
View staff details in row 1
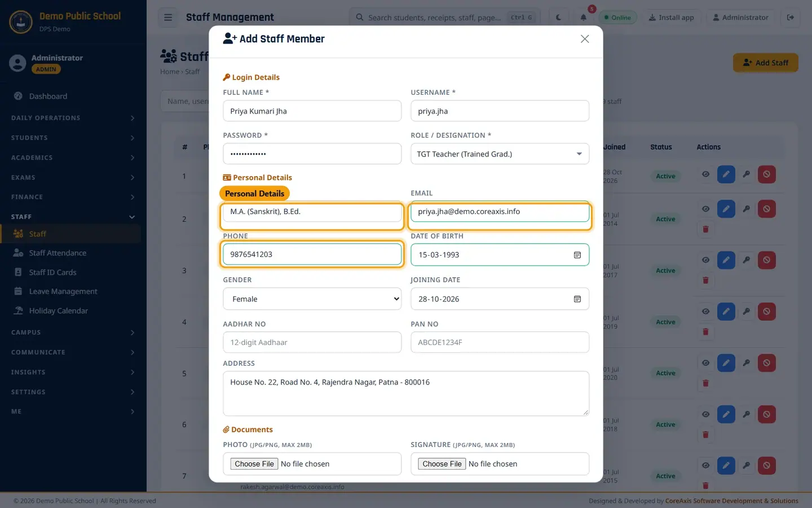[x=705, y=174]
